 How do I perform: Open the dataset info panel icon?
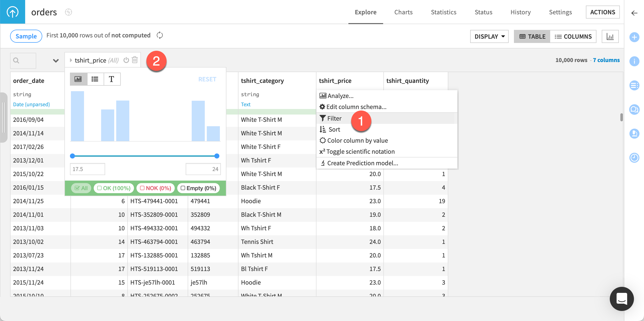coord(634,61)
